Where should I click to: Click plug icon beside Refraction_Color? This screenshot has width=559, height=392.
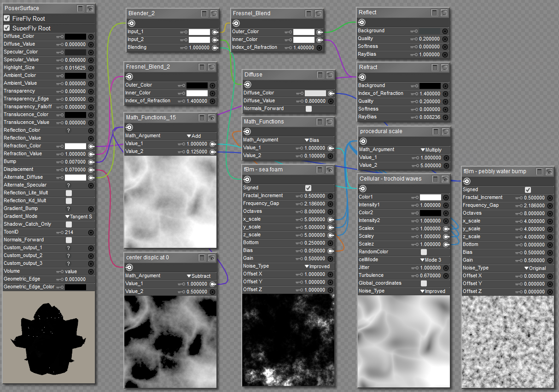click(91, 146)
